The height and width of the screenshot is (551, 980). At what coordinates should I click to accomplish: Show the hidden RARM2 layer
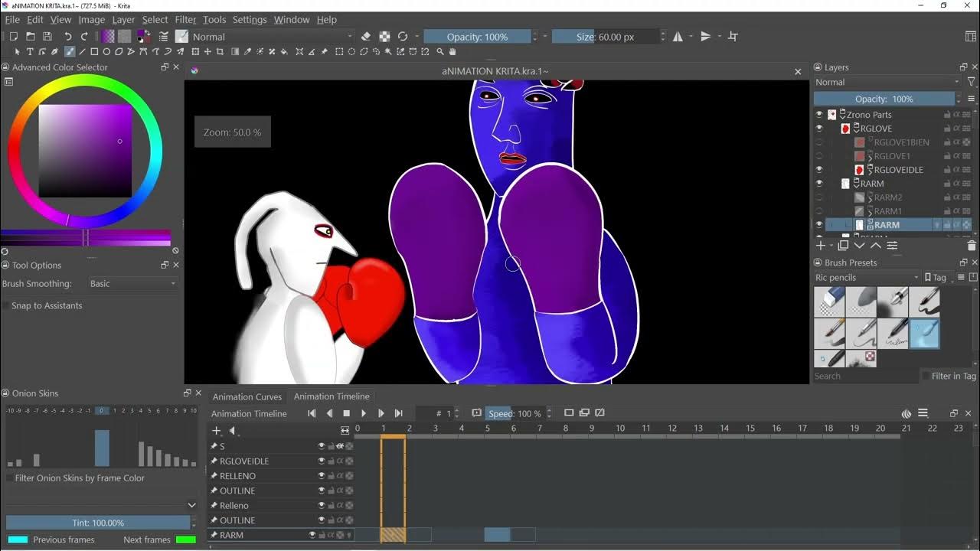[819, 197]
